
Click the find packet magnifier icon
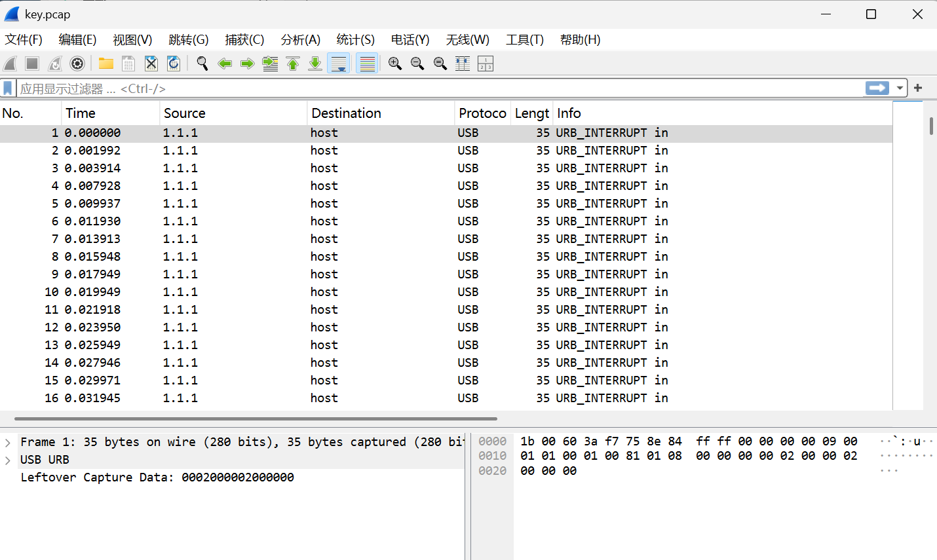click(x=202, y=64)
